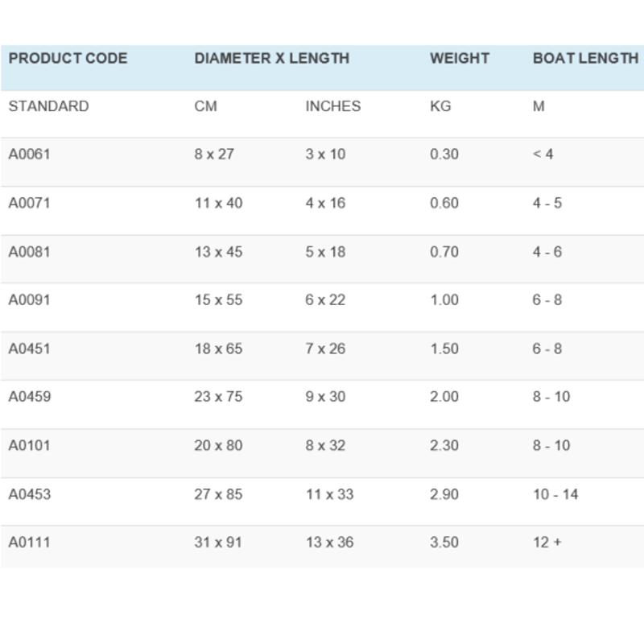
Task: Select product code A0081
Action: point(29,252)
